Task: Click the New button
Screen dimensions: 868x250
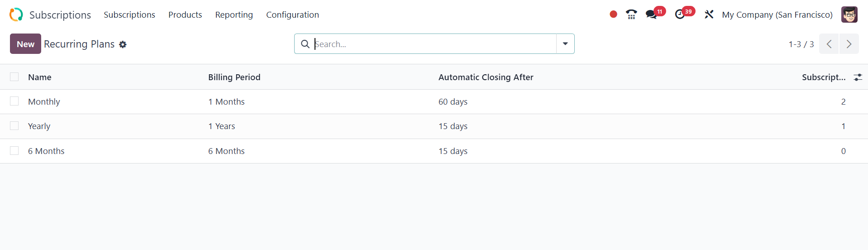Action: [x=25, y=44]
